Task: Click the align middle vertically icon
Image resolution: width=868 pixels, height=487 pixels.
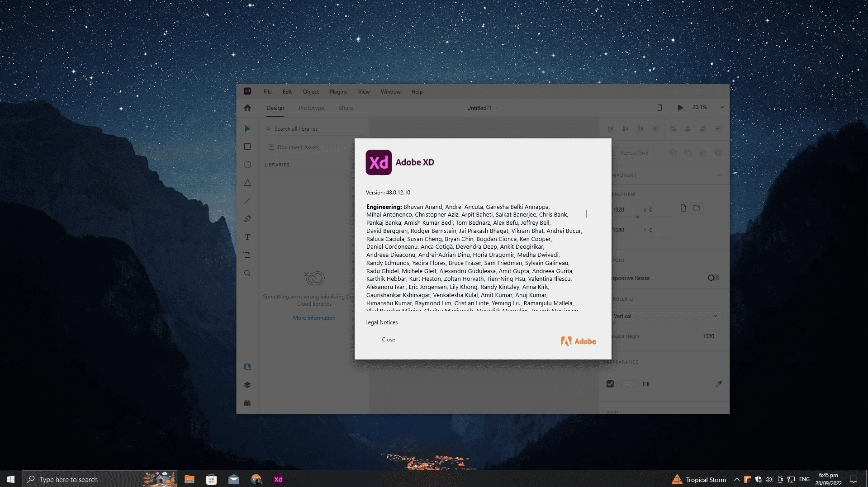Action: coord(626,129)
